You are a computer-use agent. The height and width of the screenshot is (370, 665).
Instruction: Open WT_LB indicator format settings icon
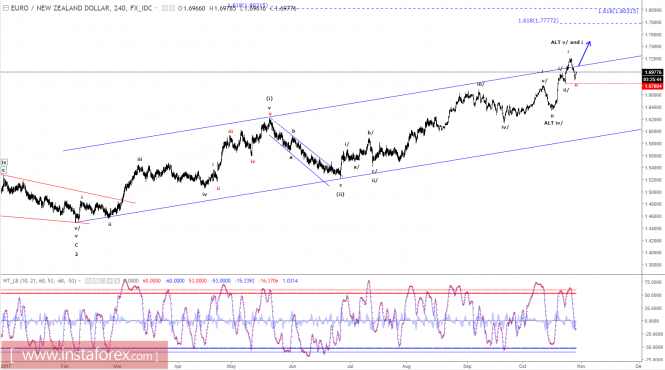(95, 280)
